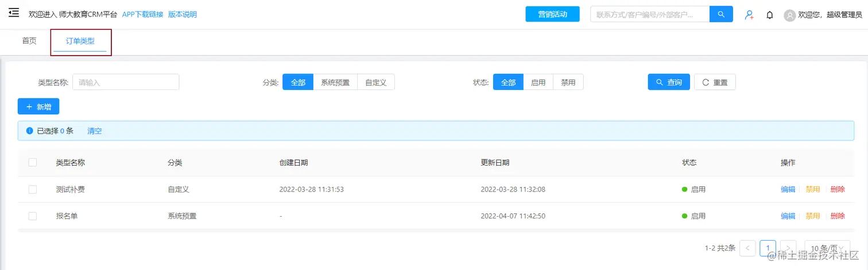Screen dimensions: 868x270
Task: Click the 自定义 category cell in table
Action: tap(179, 189)
